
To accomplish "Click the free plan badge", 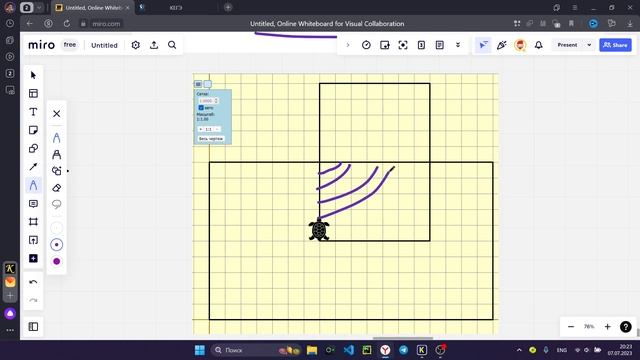I will click(x=70, y=45).
